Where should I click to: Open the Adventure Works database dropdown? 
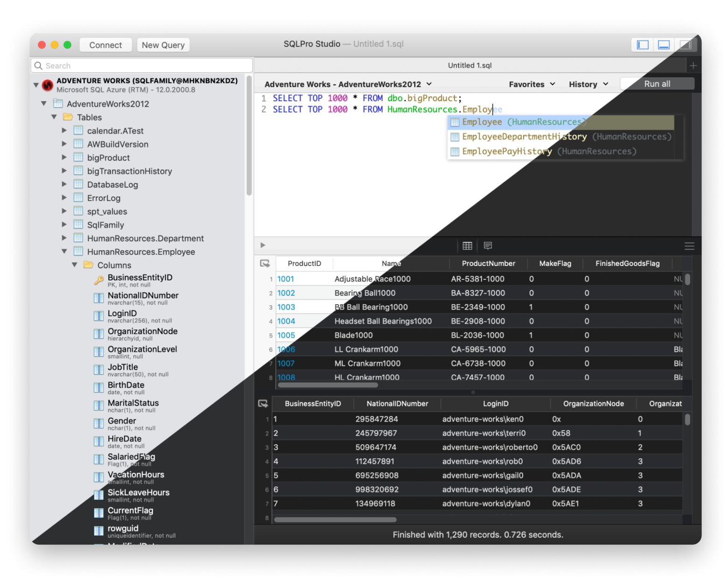coord(348,84)
